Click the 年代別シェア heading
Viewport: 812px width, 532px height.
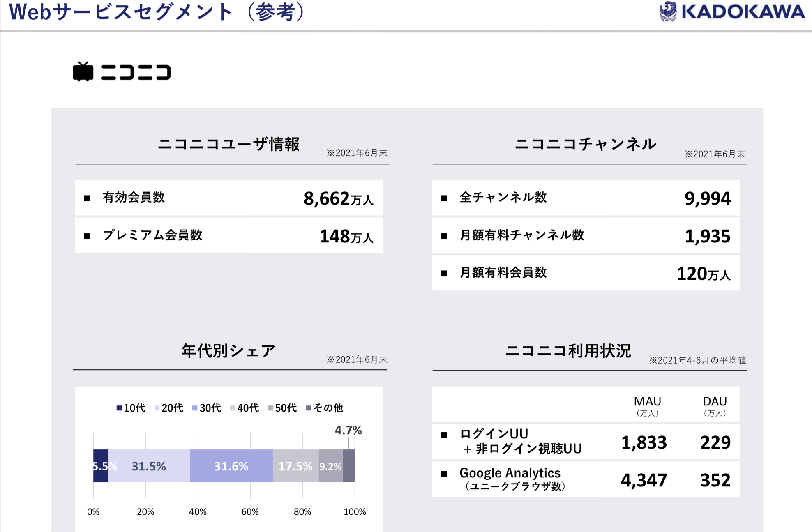coord(228,351)
